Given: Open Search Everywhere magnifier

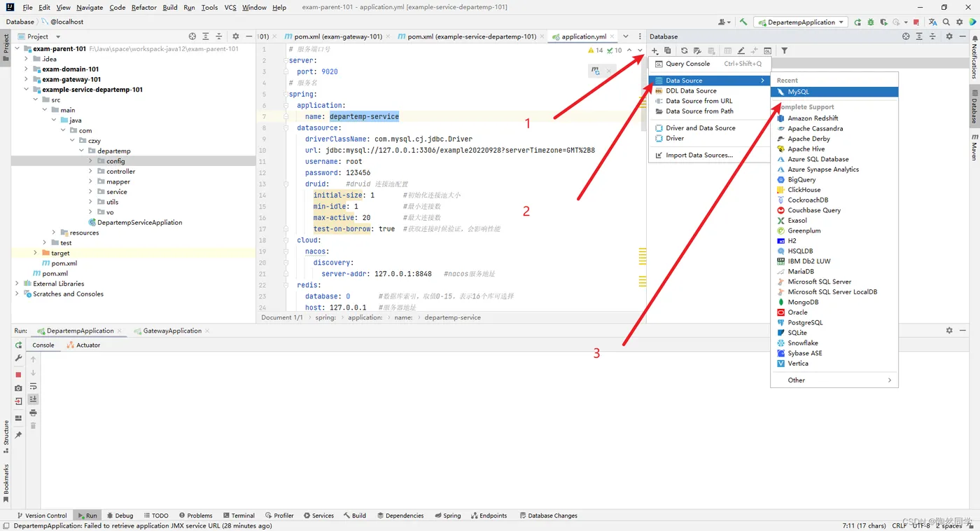Looking at the screenshot, I should (946, 22).
